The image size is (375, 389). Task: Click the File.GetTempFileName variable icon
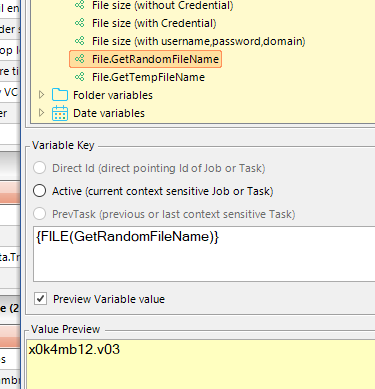click(x=79, y=77)
